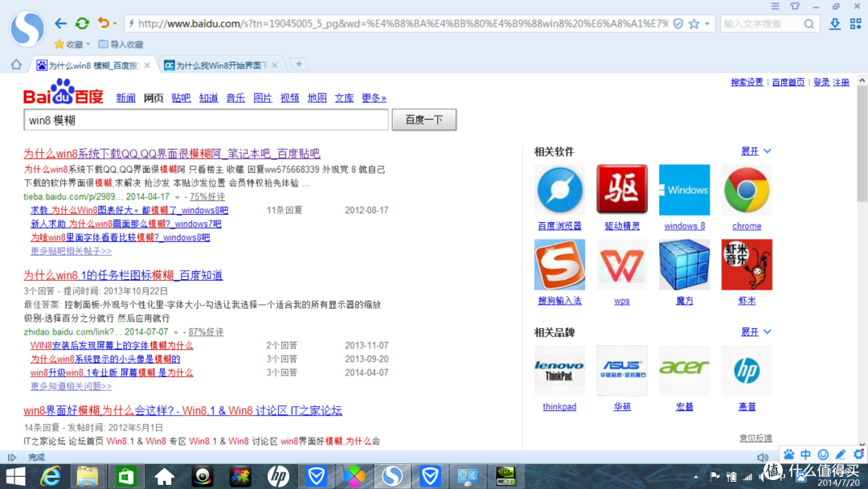Click the magnifier search icon

coord(809,24)
